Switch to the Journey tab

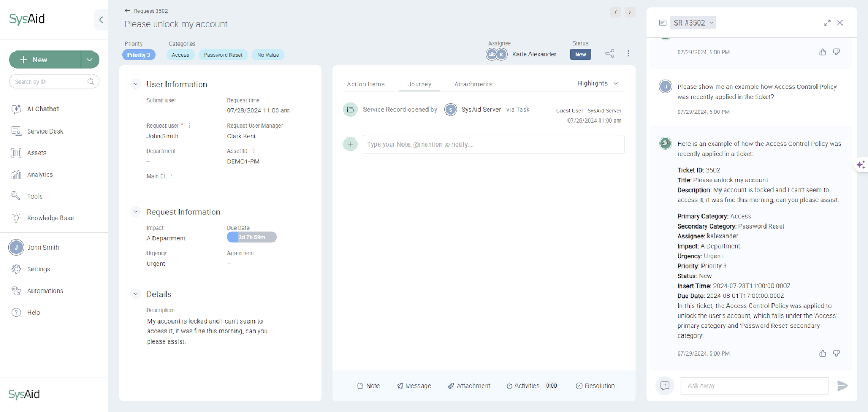tap(419, 84)
